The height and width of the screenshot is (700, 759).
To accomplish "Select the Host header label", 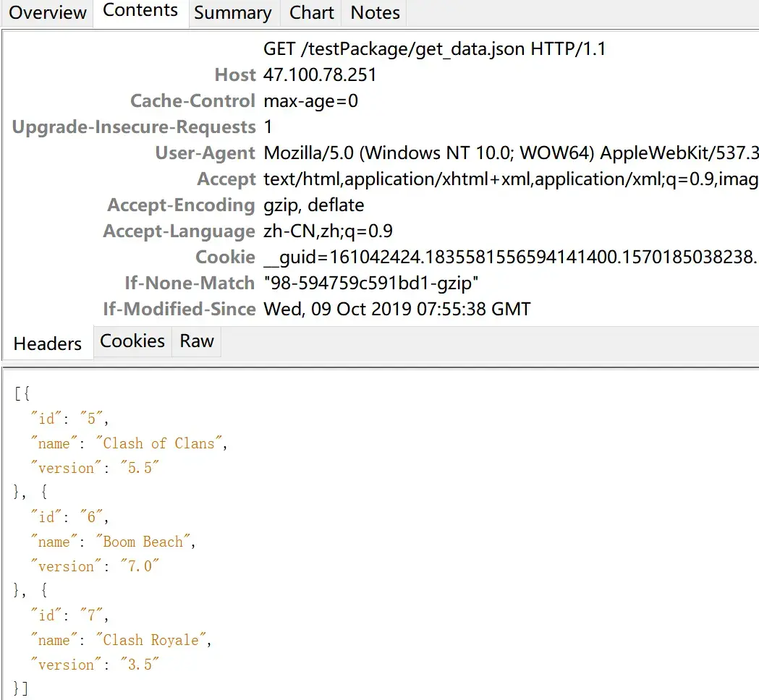I will [234, 75].
